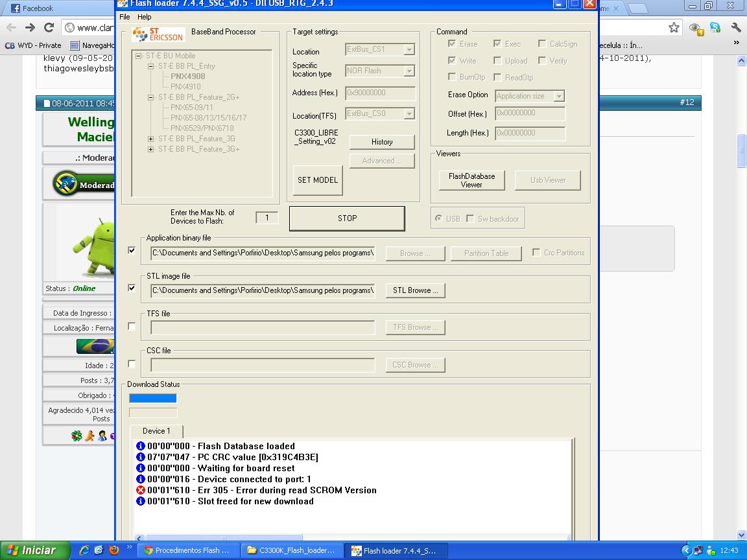Viewport: 747px width, 560px height.
Task: Open the Location dropdown
Action: [x=409, y=49]
